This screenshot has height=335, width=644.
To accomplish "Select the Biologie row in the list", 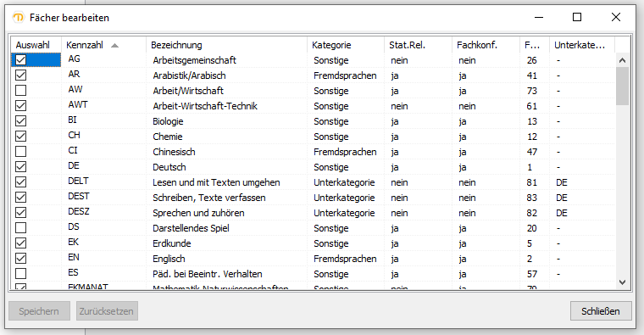I will tap(313, 121).
